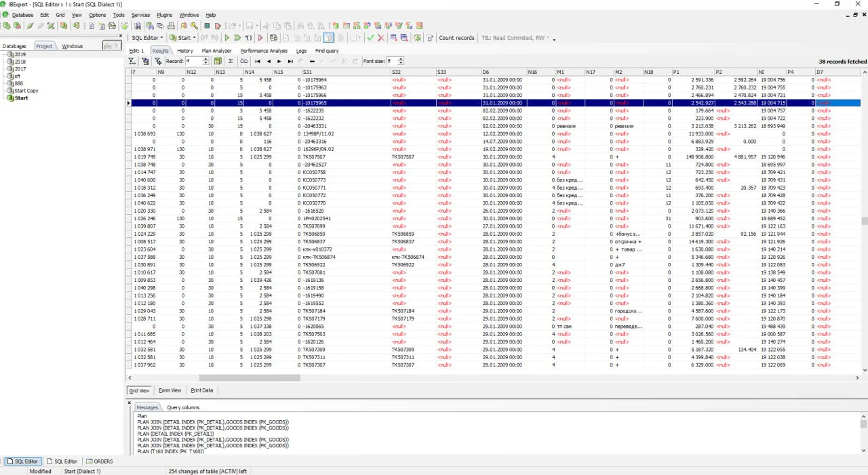Increase the Font size spinner
The height and width of the screenshot is (475, 868).
(x=401, y=59)
